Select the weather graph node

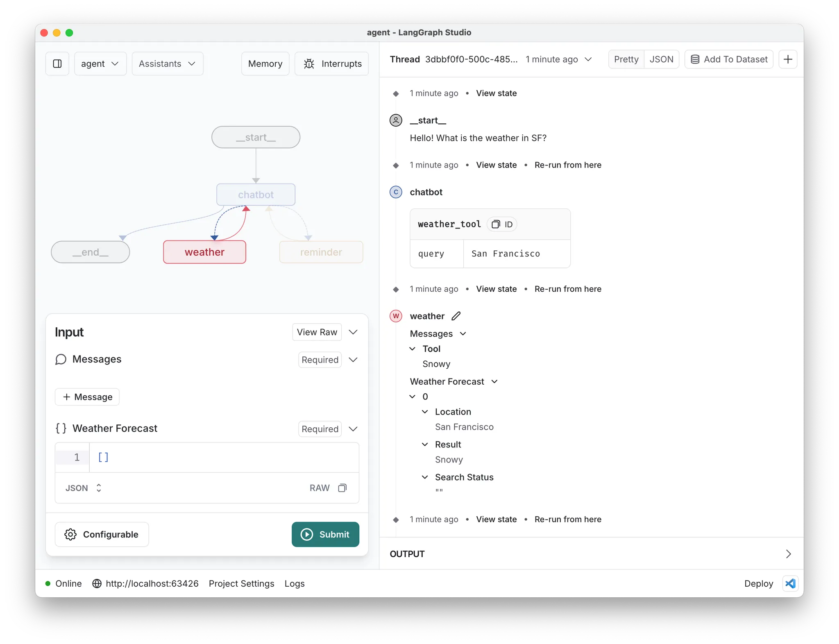tap(204, 252)
